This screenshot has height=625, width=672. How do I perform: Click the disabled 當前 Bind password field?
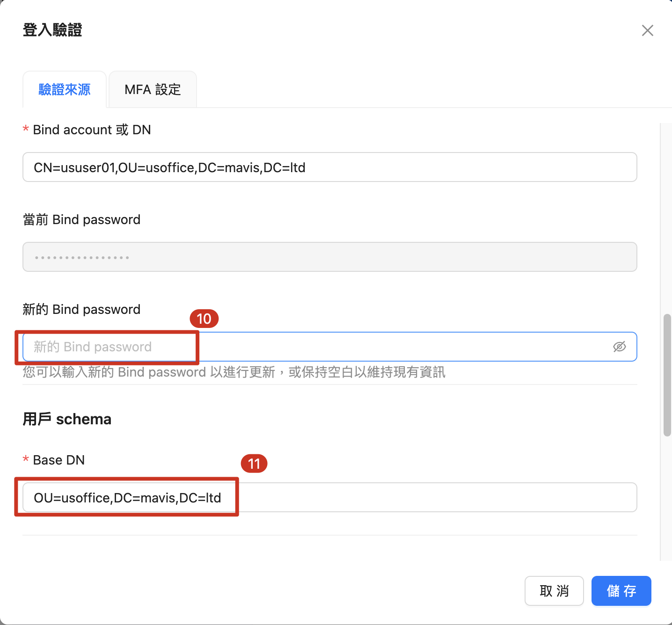click(x=329, y=257)
